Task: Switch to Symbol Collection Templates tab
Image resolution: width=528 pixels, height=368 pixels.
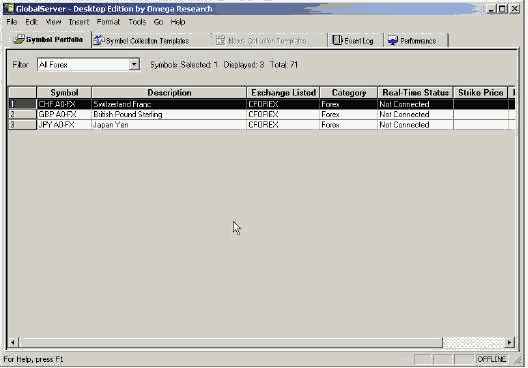Action: pyautogui.click(x=141, y=41)
